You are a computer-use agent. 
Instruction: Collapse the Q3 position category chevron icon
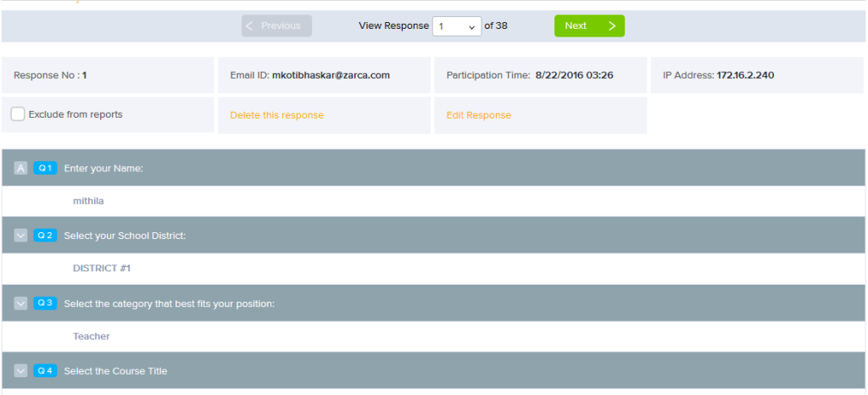pos(21,303)
